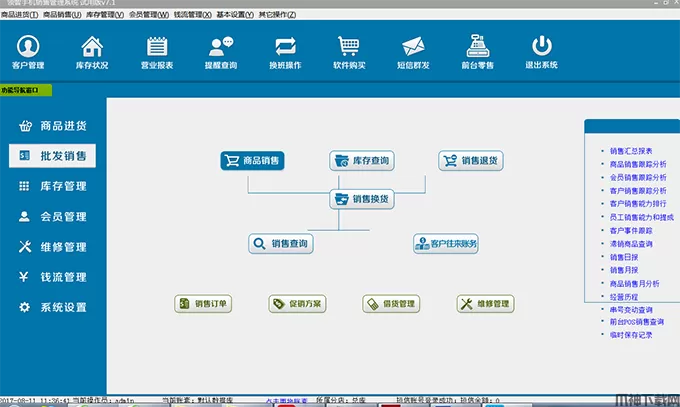Select 批发销售 sidebar item
The image size is (680, 407).
pyautogui.click(x=52, y=156)
